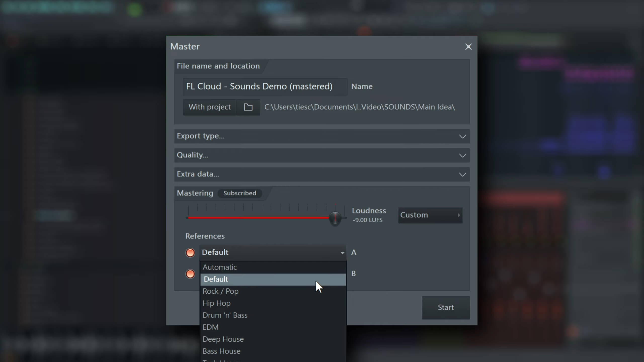This screenshot has height=362, width=644.
Task: Click the folder browse icon
Action: (248, 107)
